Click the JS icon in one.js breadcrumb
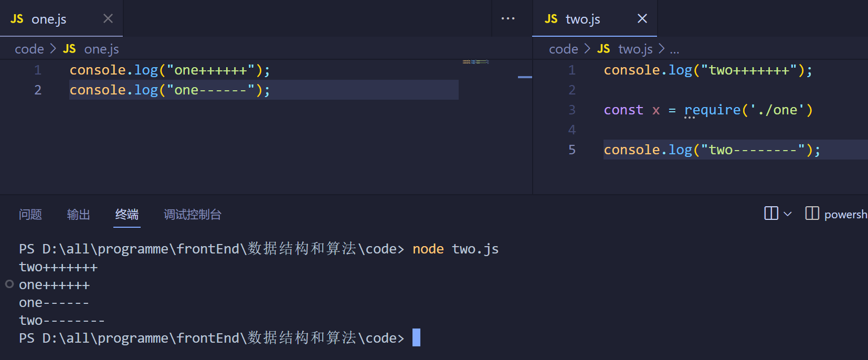This screenshot has width=868, height=360. pos(69,49)
